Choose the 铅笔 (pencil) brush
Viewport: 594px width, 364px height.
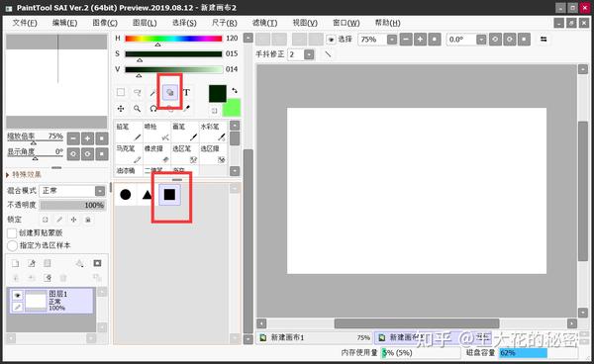click(129, 132)
